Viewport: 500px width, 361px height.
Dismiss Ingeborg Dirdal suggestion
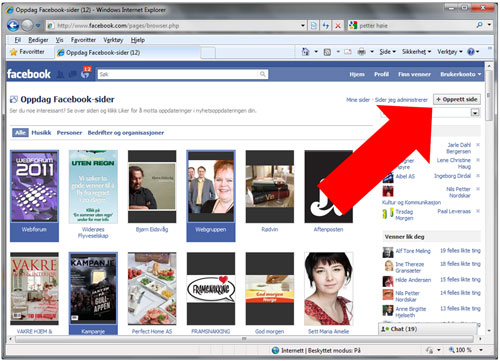point(478,176)
